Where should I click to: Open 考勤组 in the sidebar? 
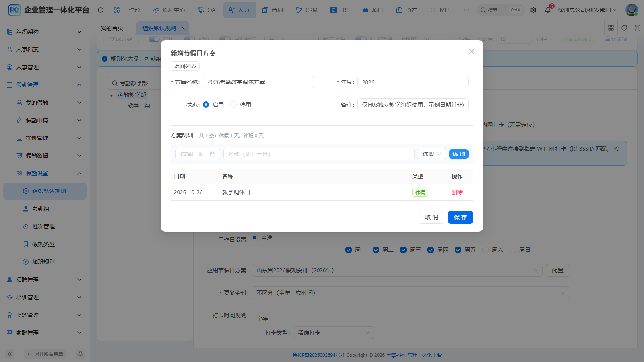pyautogui.click(x=44, y=209)
